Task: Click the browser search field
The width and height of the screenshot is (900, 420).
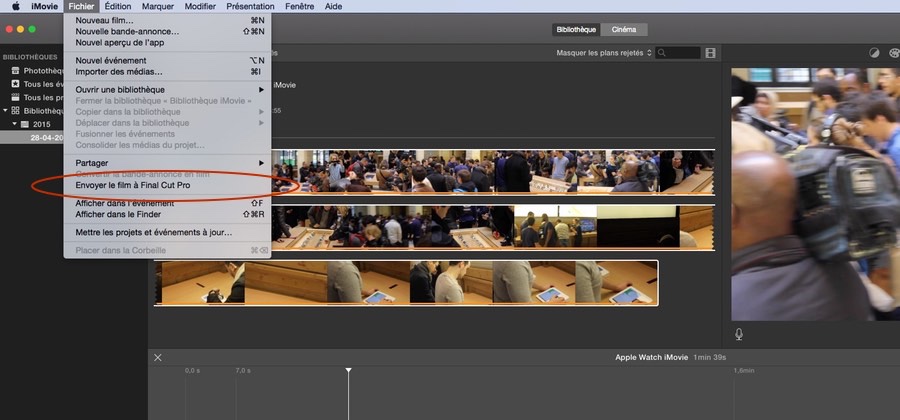Action: 678,53
